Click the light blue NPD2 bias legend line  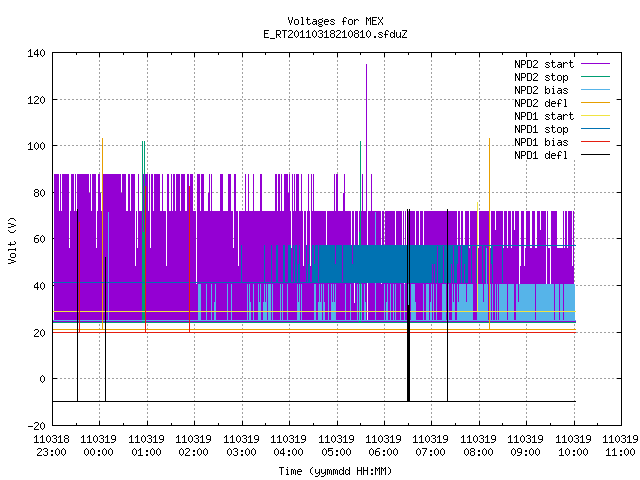tap(596, 89)
